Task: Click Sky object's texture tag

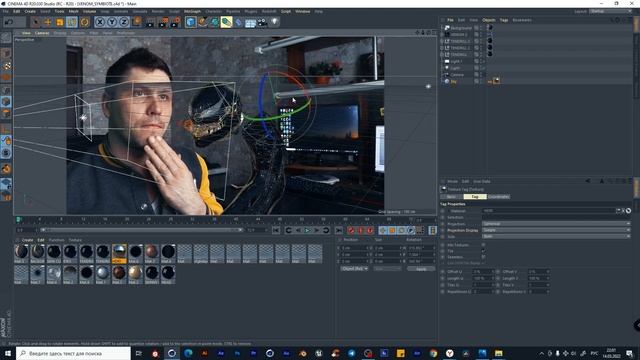Action: pyautogui.click(x=496, y=81)
